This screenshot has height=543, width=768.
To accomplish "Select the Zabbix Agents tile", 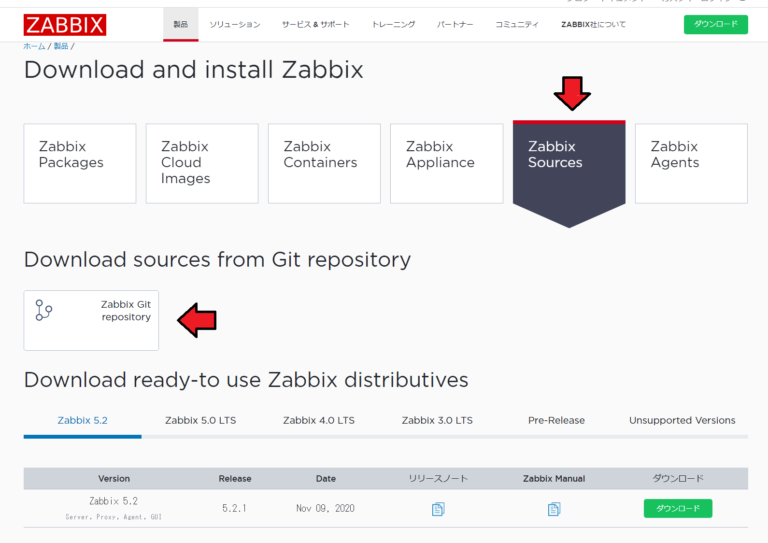I will pyautogui.click(x=691, y=163).
